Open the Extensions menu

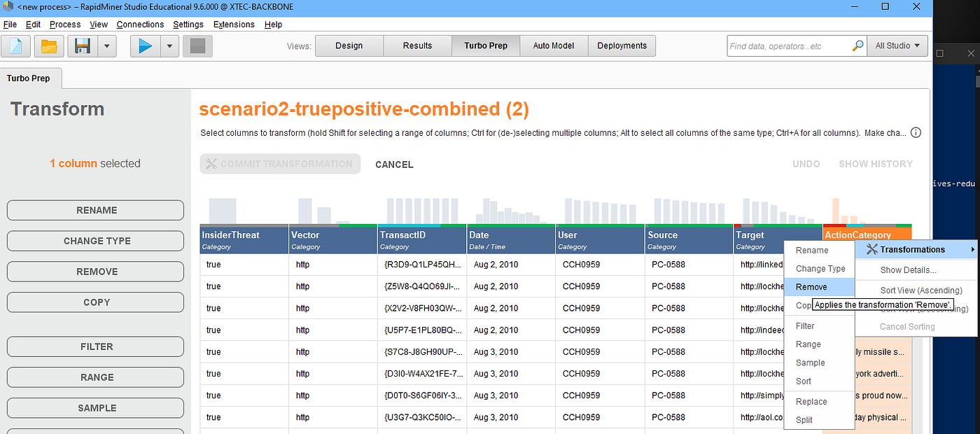(234, 24)
